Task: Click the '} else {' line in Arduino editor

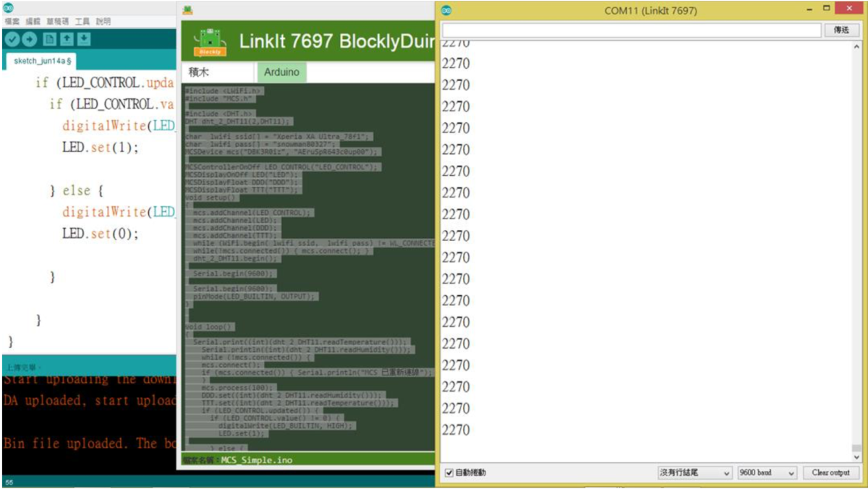Action: click(x=77, y=191)
